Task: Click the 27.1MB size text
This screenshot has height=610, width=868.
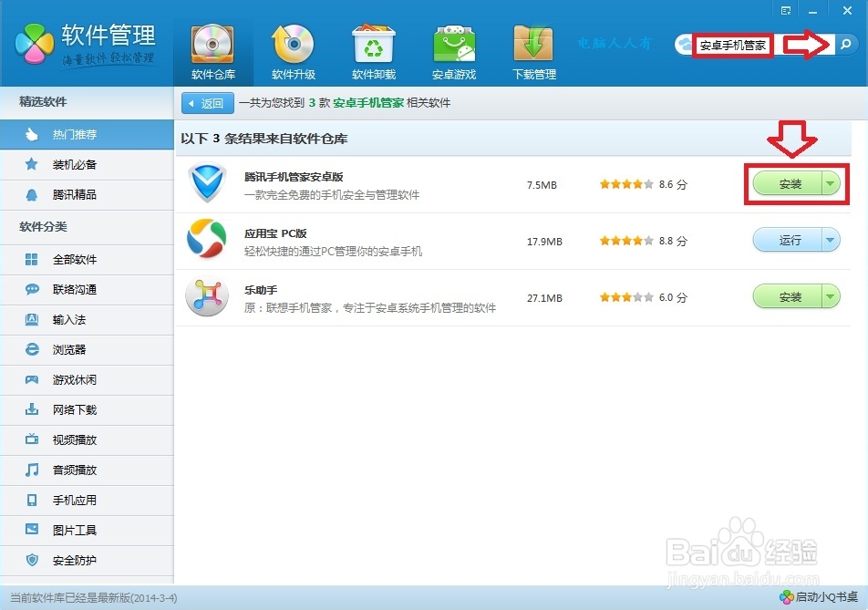Action: 544,298
